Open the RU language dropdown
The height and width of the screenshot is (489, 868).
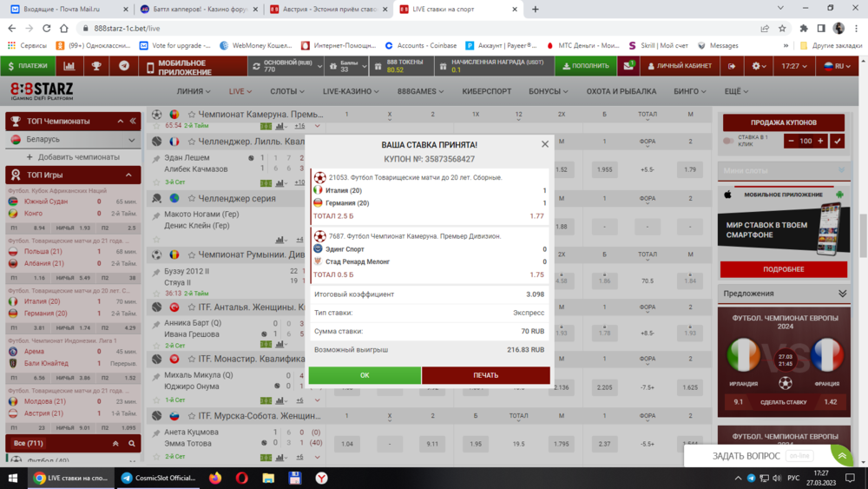pos(837,66)
